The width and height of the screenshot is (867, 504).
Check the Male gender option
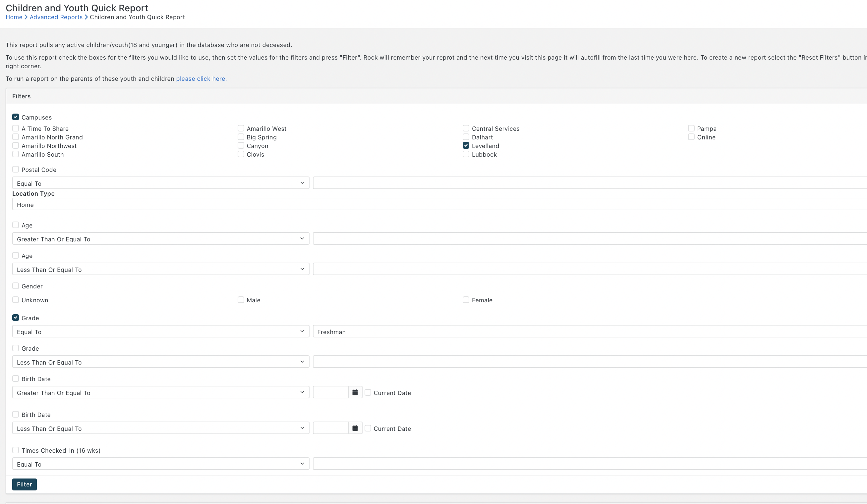(241, 300)
